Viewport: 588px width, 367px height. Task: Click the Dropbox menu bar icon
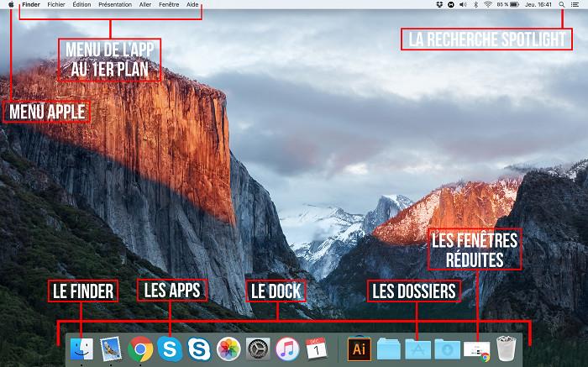click(440, 5)
